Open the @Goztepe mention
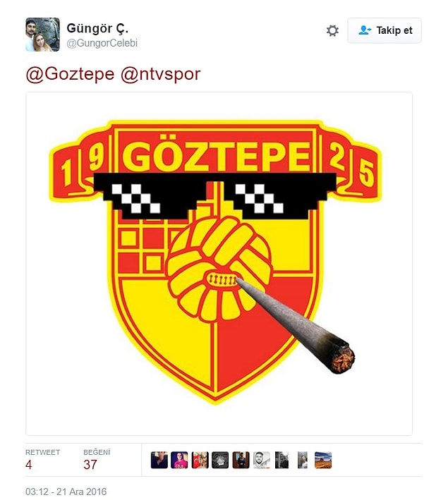 (70, 74)
